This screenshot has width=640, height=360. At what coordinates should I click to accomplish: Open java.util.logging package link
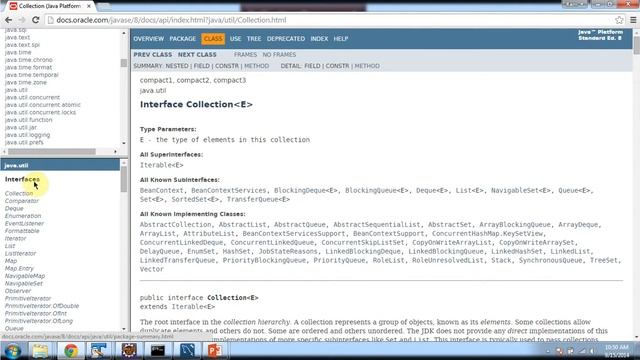click(27, 135)
